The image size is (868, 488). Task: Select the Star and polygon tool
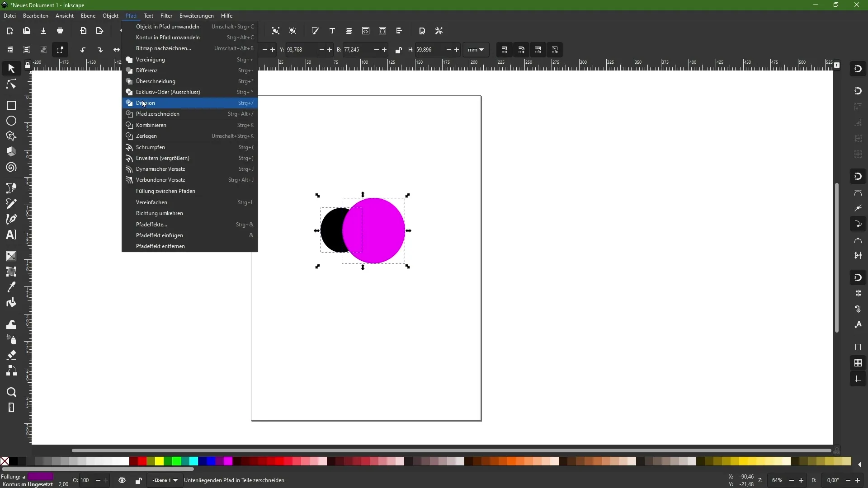tap(11, 136)
